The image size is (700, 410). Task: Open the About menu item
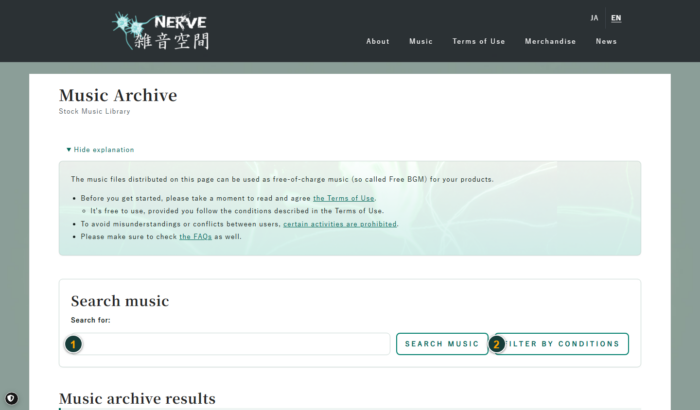tap(378, 41)
